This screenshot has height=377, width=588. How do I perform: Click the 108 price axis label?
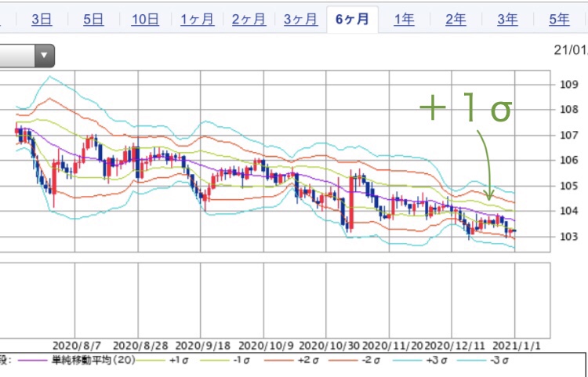tap(569, 110)
